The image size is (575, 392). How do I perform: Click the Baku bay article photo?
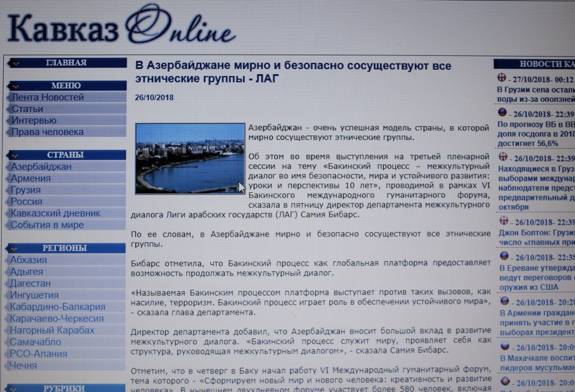click(x=190, y=158)
